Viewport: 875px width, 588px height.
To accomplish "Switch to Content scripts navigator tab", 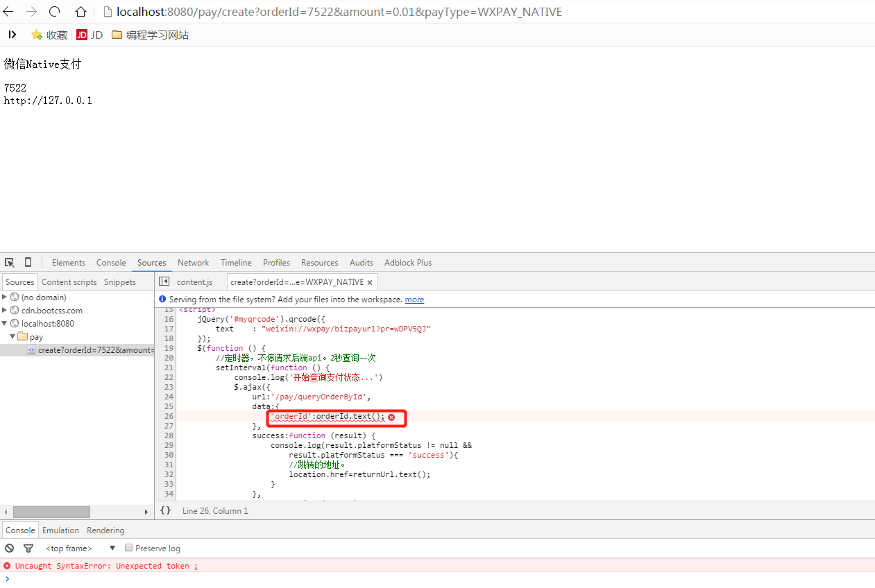I will click(69, 282).
